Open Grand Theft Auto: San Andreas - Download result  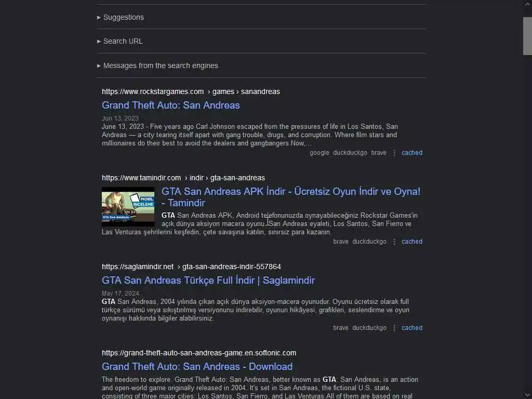(x=197, y=366)
